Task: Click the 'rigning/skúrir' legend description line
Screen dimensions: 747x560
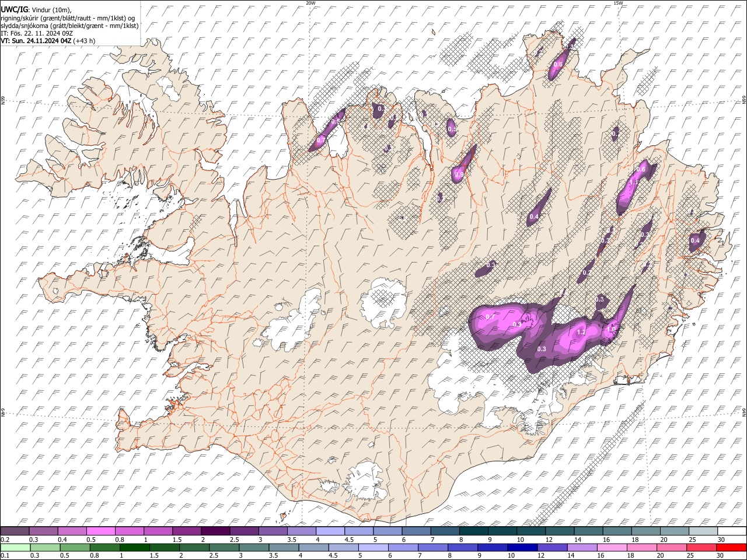Action: [68, 17]
